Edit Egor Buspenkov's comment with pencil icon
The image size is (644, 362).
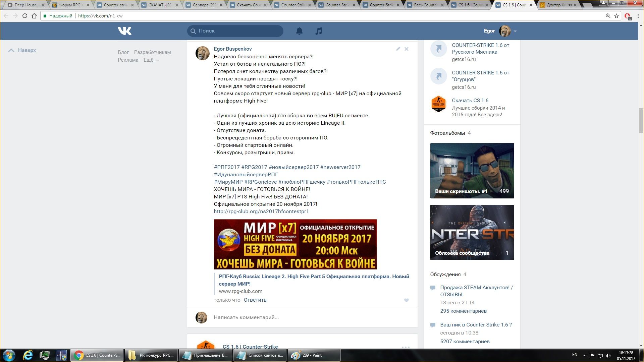398,49
